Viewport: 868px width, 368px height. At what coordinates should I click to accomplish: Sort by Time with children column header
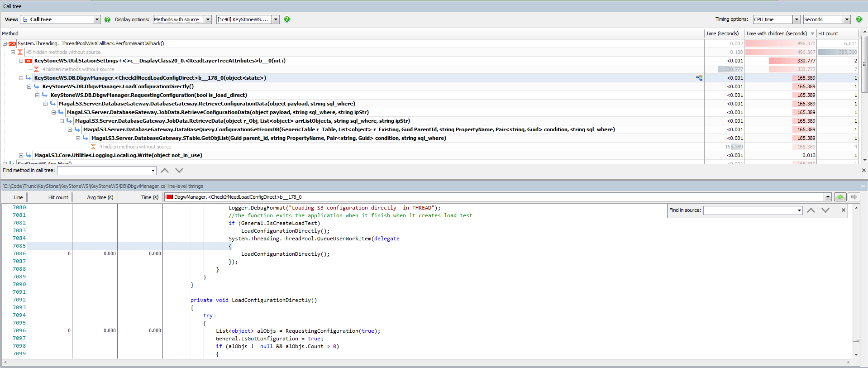coord(780,33)
